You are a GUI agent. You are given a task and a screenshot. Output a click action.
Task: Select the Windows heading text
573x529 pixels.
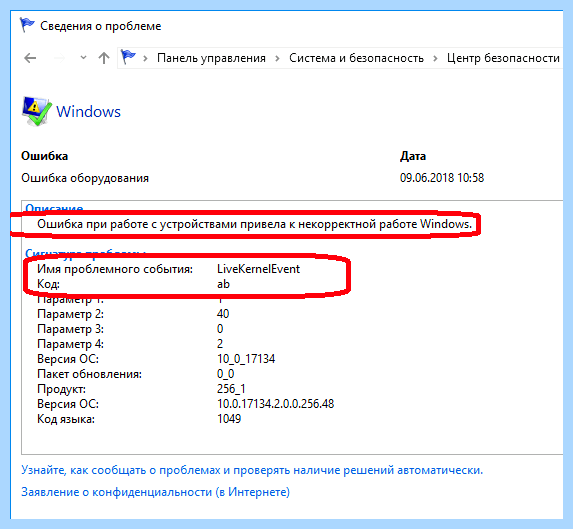88,111
